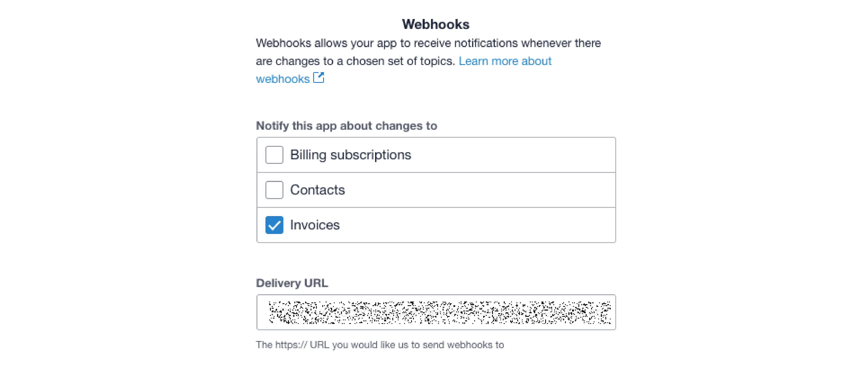Focus the Delivery URL input field

[x=436, y=312]
